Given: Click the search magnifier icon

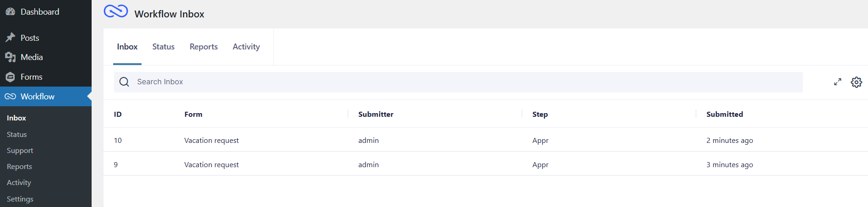Looking at the screenshot, I should 124,82.
